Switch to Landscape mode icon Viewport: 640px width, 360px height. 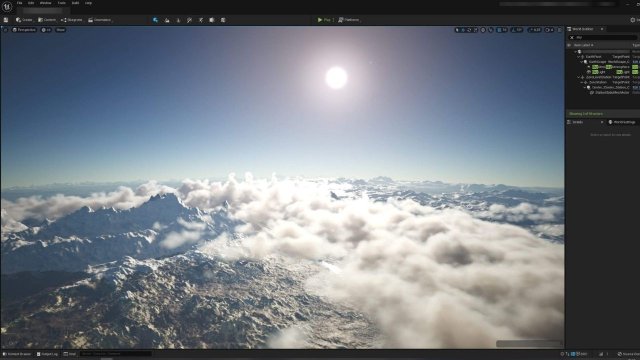(167, 20)
